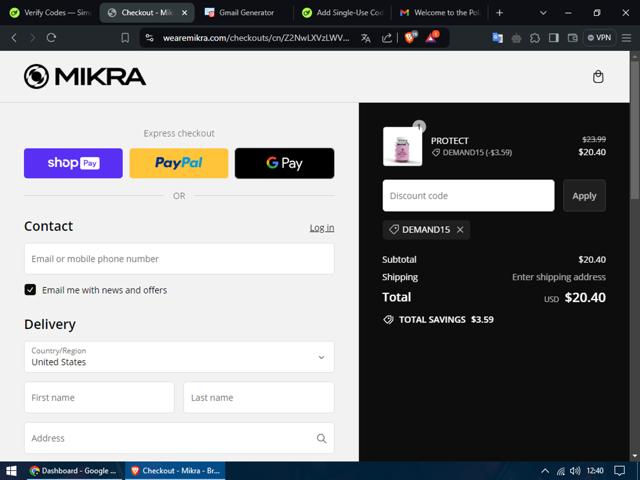
Task: Click the browser address bar URL
Action: [x=256, y=38]
